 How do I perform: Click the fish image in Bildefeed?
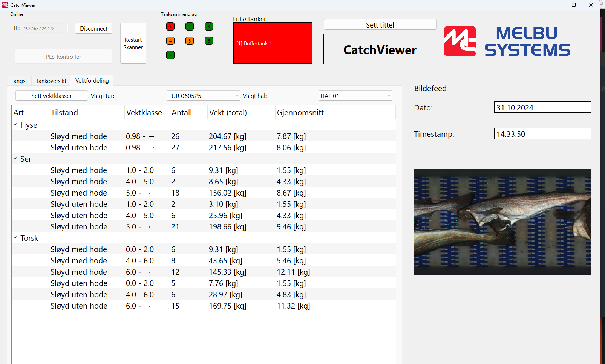[502, 222]
